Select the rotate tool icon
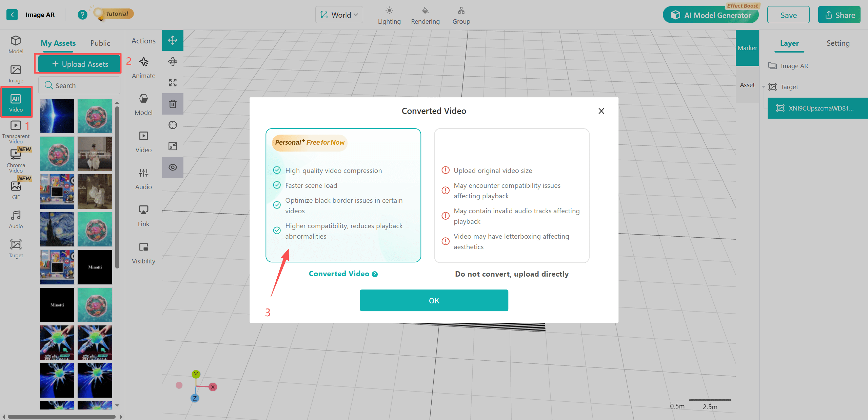Viewport: 868px width, 420px height. (x=173, y=61)
